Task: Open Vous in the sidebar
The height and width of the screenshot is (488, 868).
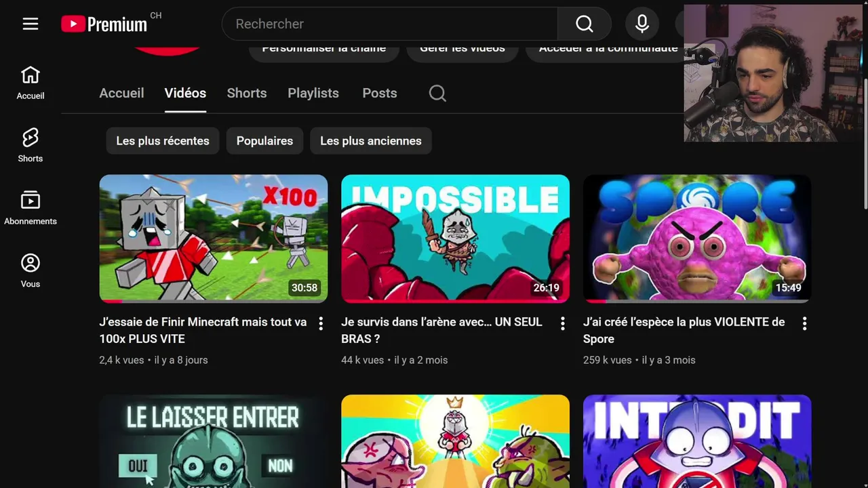Action: [31, 271]
